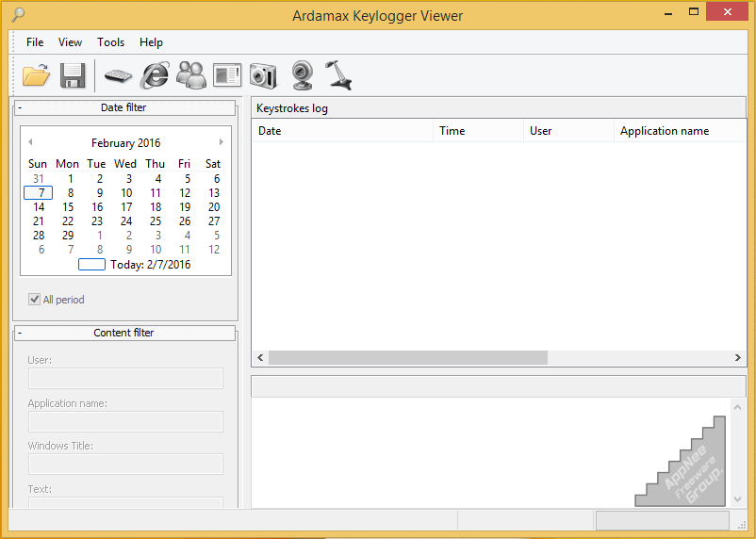The width and height of the screenshot is (756, 539).
Task: Click into the Windows Title filter field
Action: (125, 464)
